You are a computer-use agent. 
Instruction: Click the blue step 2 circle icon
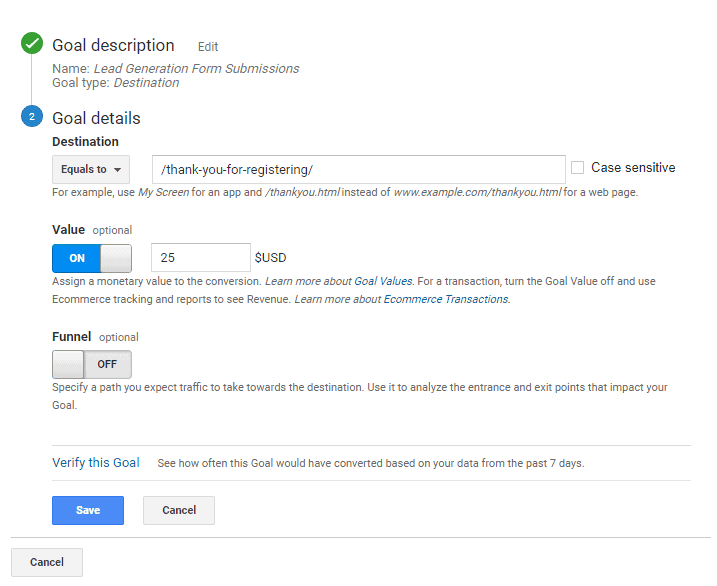[32, 117]
